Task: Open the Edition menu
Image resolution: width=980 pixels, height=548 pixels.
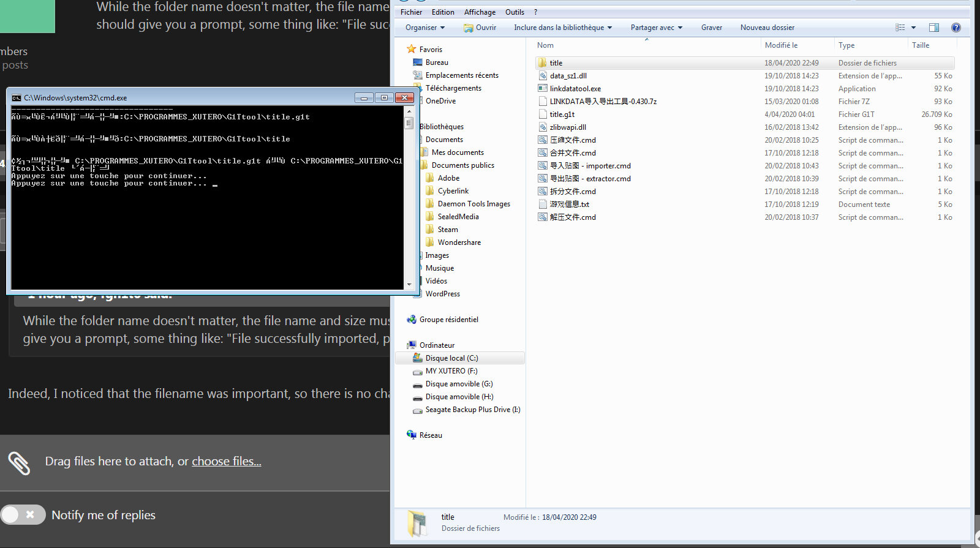Action: 443,12
